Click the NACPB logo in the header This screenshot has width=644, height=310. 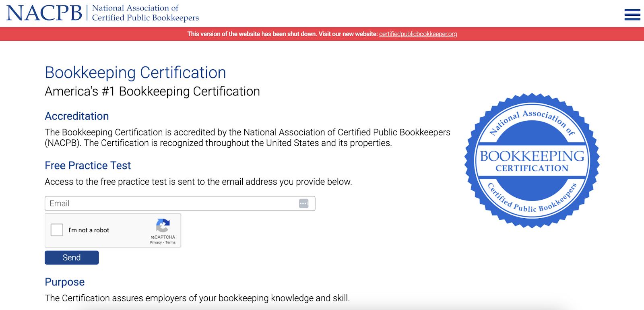click(44, 13)
